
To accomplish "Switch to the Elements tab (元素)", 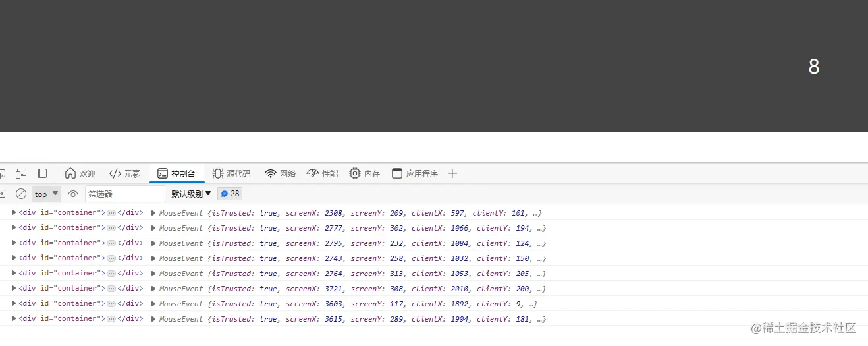I will [125, 173].
